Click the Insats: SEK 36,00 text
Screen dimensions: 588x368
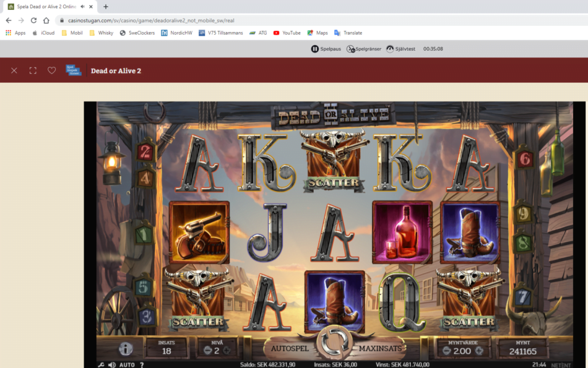(335, 365)
